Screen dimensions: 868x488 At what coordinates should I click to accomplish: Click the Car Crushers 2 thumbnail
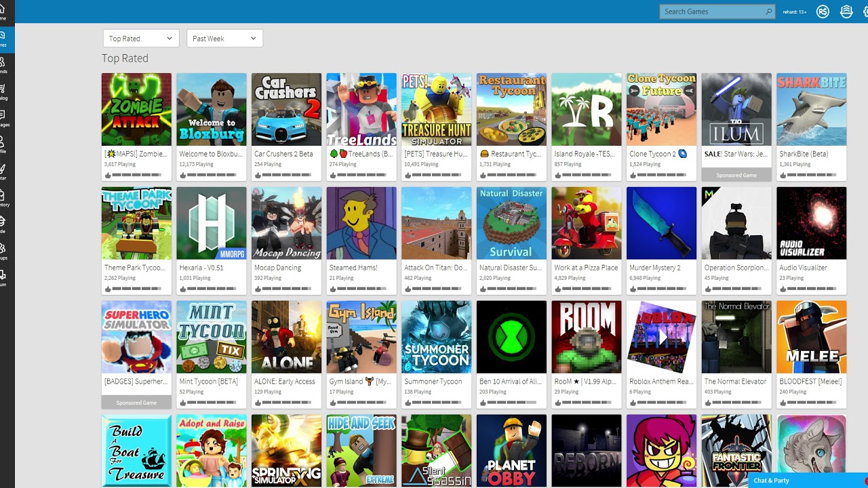(286, 109)
